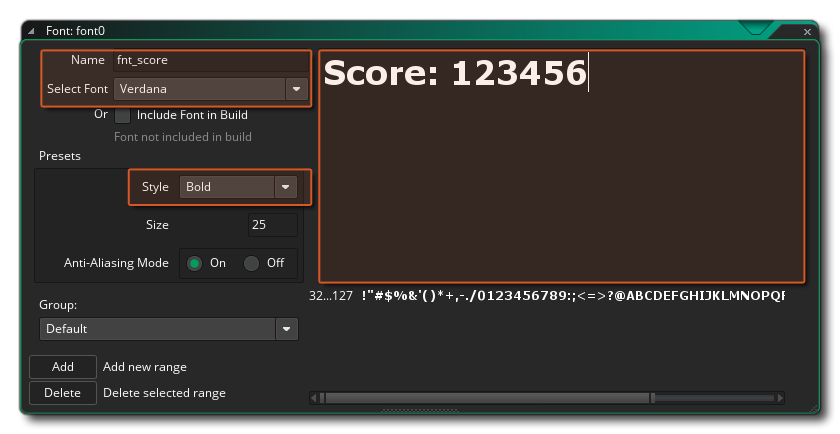Enable Include Font in Build checkbox
Screen dimensions: 840x434
[123, 115]
